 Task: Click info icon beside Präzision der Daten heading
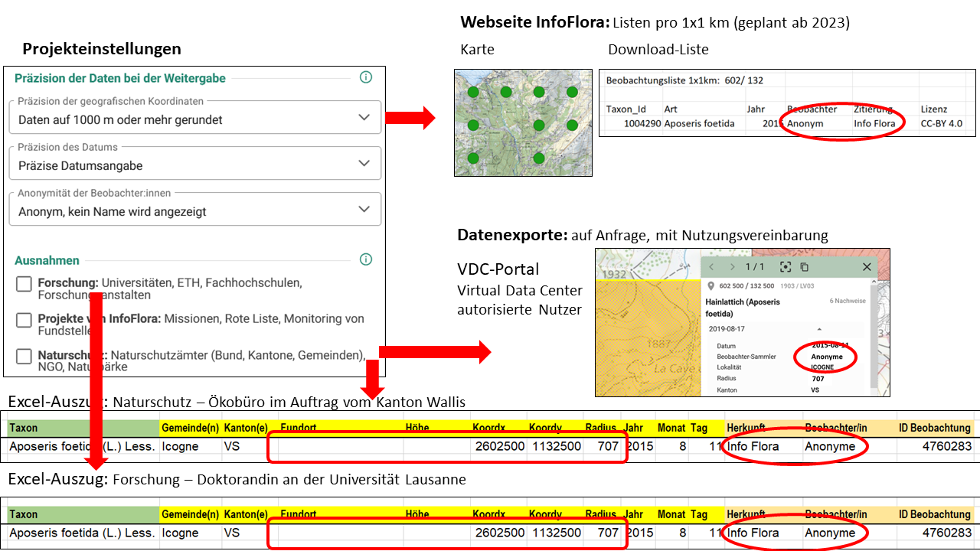pyautogui.click(x=366, y=77)
